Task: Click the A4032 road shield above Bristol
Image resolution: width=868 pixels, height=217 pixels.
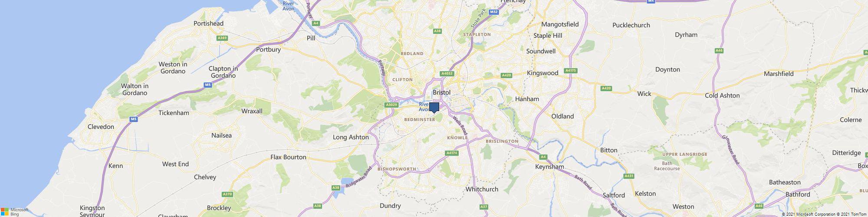Action: 447,74
